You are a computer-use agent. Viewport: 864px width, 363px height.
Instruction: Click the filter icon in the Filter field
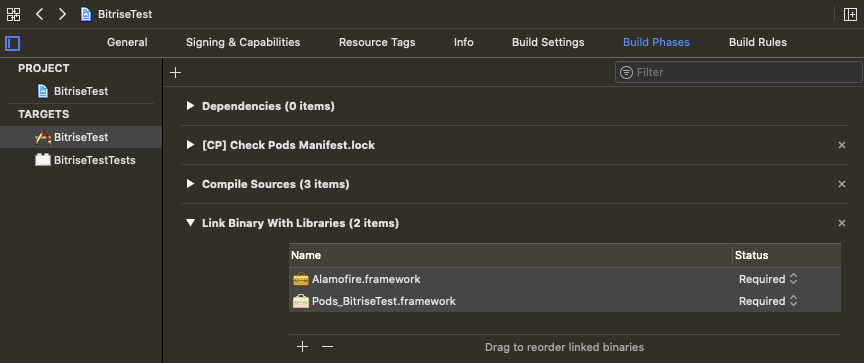tap(626, 72)
